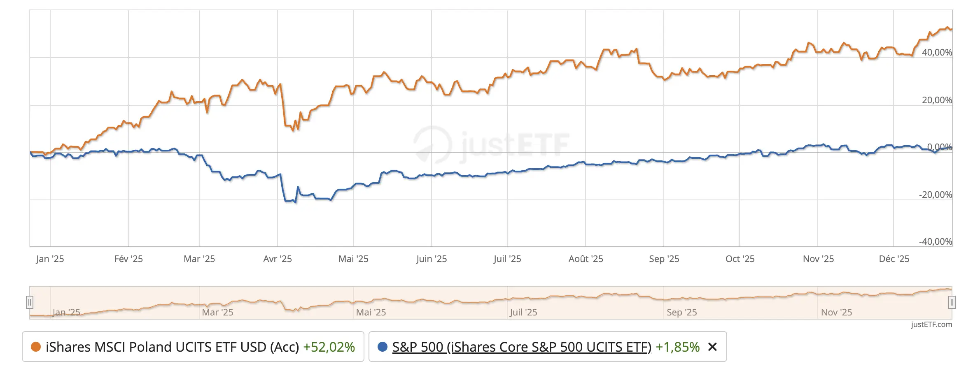
Task: Click the 40,00% y-axis label
Action: 937,52
